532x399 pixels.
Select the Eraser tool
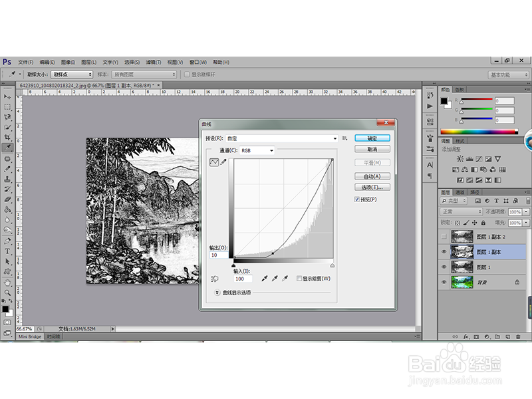click(x=7, y=199)
